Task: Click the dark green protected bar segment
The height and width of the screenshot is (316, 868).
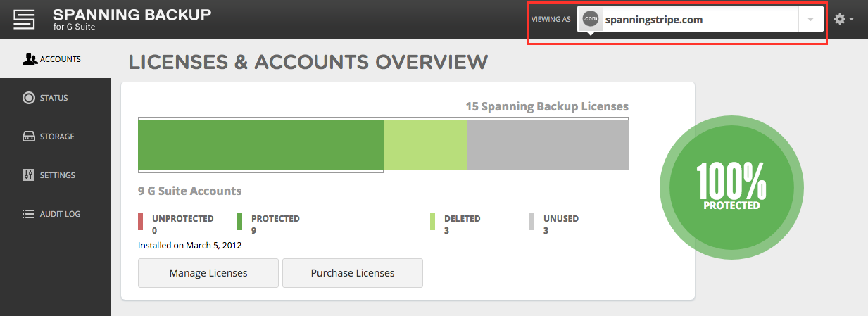Action: [x=260, y=145]
